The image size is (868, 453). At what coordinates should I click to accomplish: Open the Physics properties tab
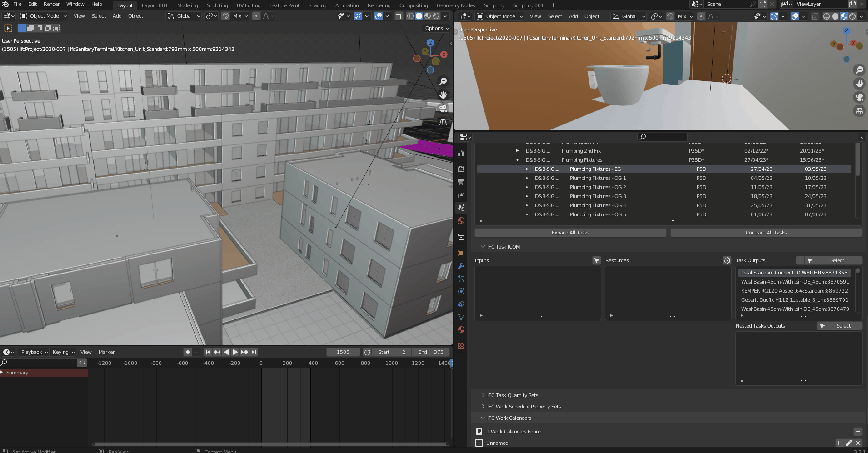pyautogui.click(x=461, y=291)
